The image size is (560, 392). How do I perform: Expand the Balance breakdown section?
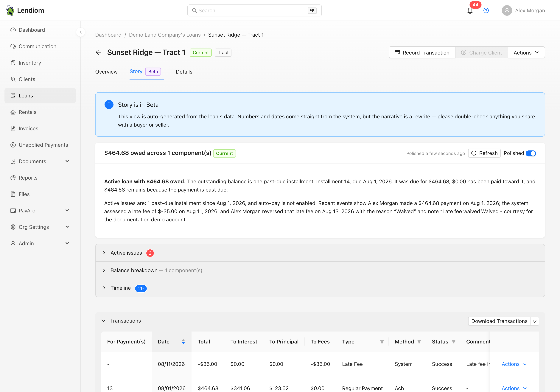click(x=320, y=270)
